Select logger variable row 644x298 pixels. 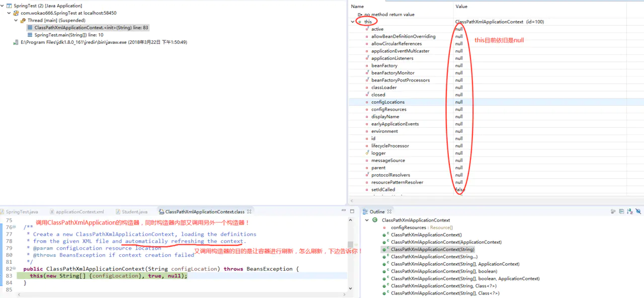(x=378, y=154)
